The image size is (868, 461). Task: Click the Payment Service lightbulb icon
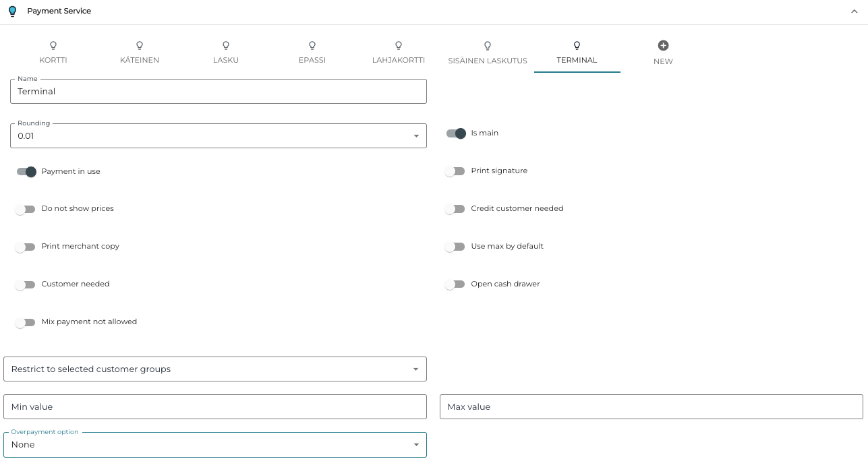(x=11, y=11)
